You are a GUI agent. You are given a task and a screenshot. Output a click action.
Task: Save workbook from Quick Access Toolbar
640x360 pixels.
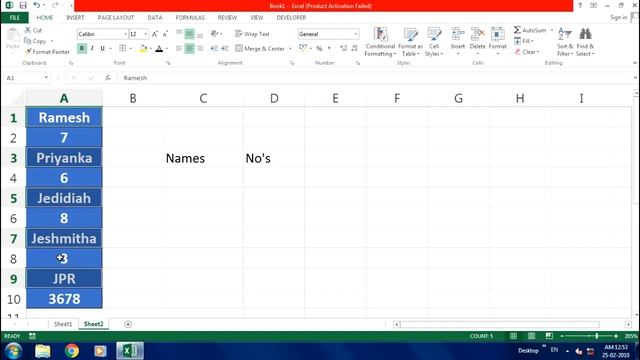[23, 5]
